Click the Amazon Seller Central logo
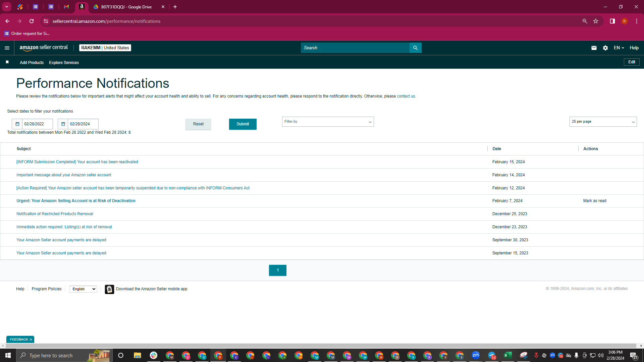644x362 pixels. [44, 48]
